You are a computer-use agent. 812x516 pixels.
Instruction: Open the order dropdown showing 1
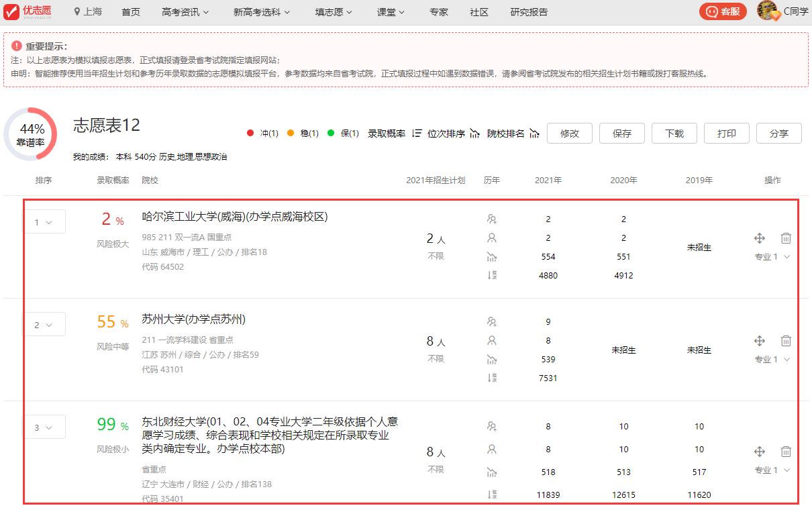coord(44,222)
